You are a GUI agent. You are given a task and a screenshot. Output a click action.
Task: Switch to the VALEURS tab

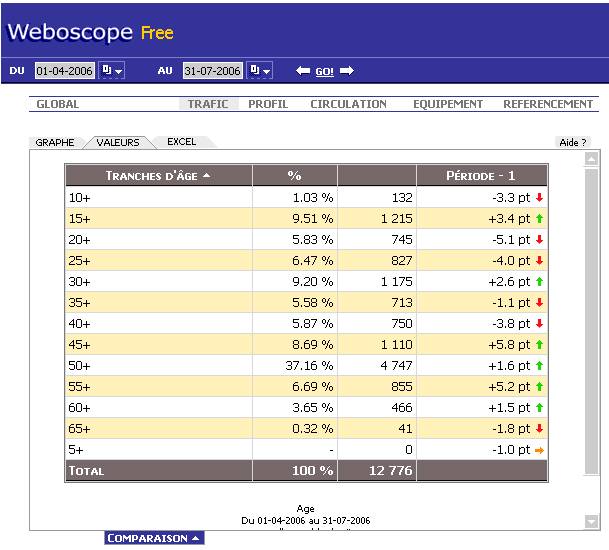(x=118, y=143)
